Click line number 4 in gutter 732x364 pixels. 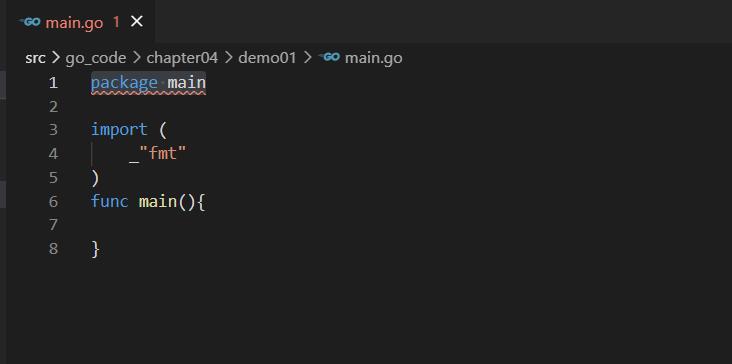pyautogui.click(x=53, y=154)
